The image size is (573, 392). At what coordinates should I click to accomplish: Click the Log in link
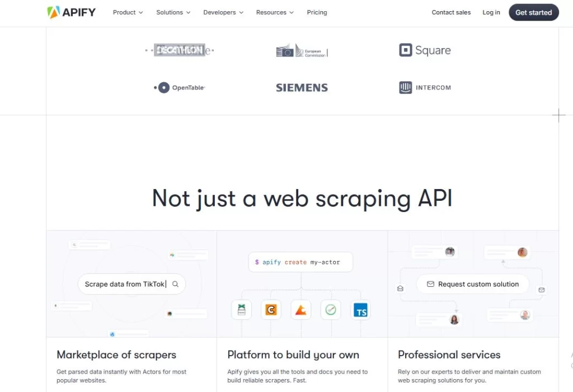(x=491, y=12)
